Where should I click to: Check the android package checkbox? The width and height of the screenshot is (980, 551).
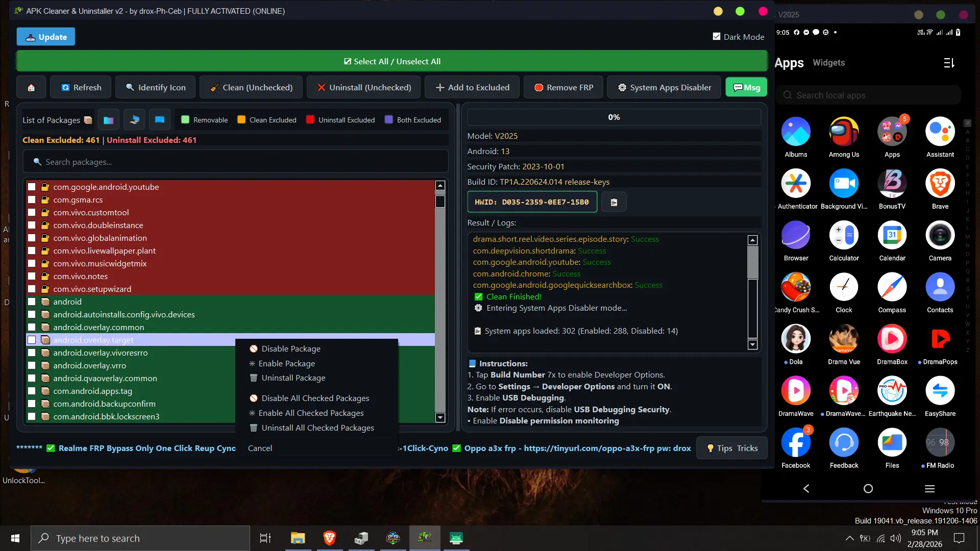[32, 302]
